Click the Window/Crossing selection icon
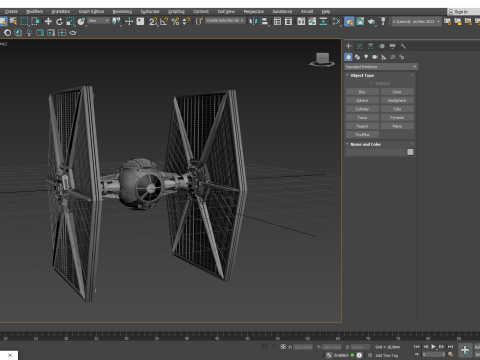The width and height of the screenshot is (480, 360). (35, 22)
